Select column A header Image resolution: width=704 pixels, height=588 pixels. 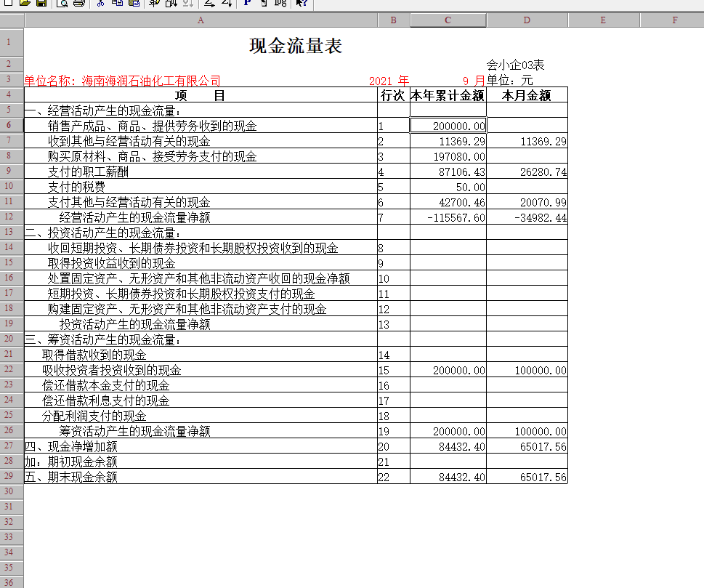tap(201, 20)
